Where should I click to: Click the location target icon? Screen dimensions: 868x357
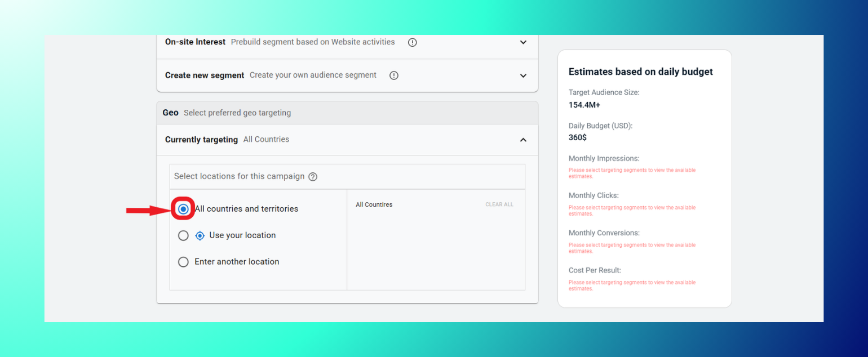(200, 236)
